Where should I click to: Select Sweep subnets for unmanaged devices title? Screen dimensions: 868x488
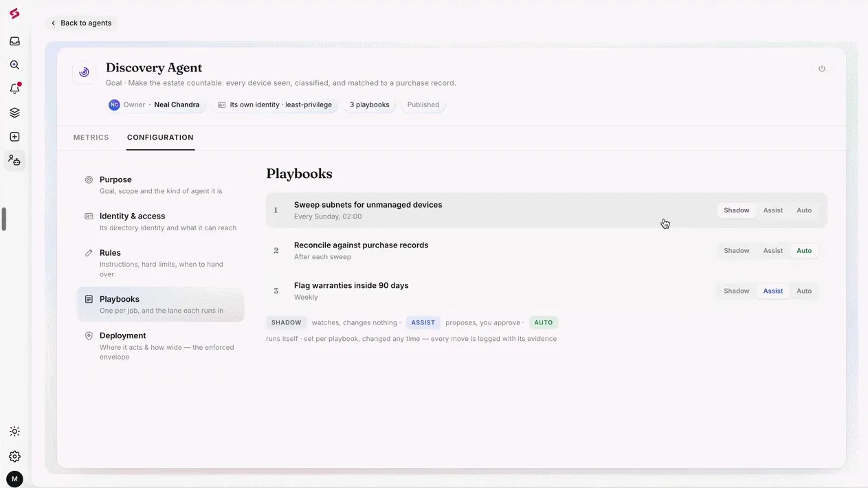point(368,205)
